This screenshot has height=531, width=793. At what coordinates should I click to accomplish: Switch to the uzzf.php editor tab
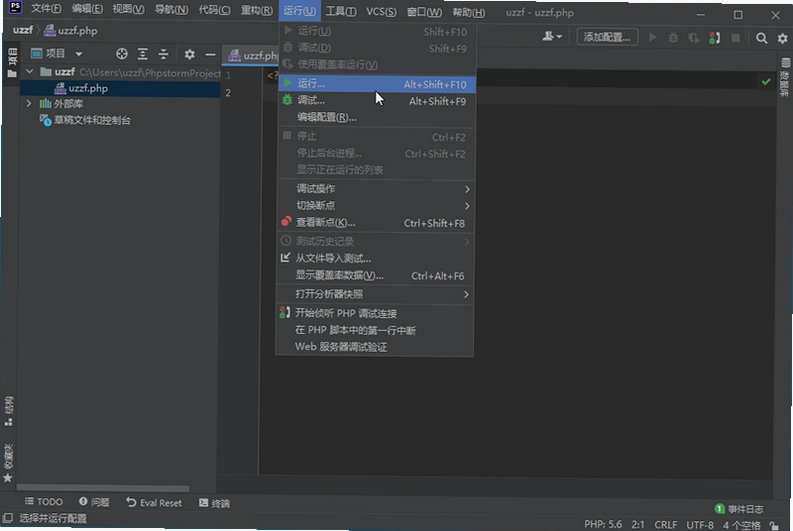[x=251, y=56]
